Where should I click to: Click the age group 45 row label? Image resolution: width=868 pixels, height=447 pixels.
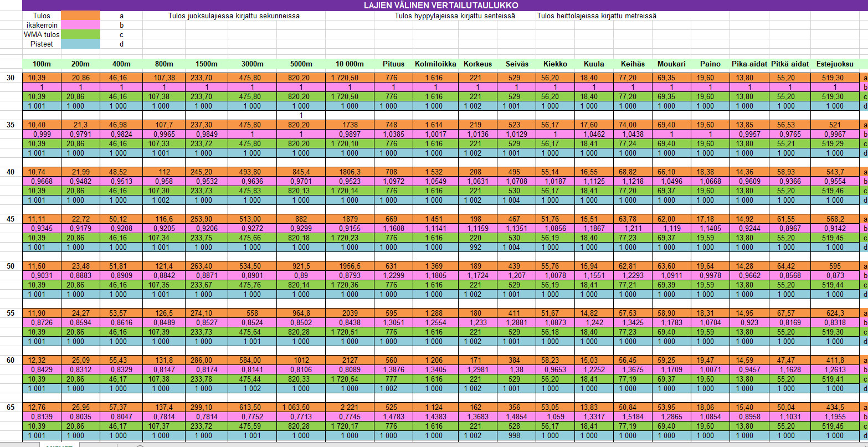pos(11,219)
